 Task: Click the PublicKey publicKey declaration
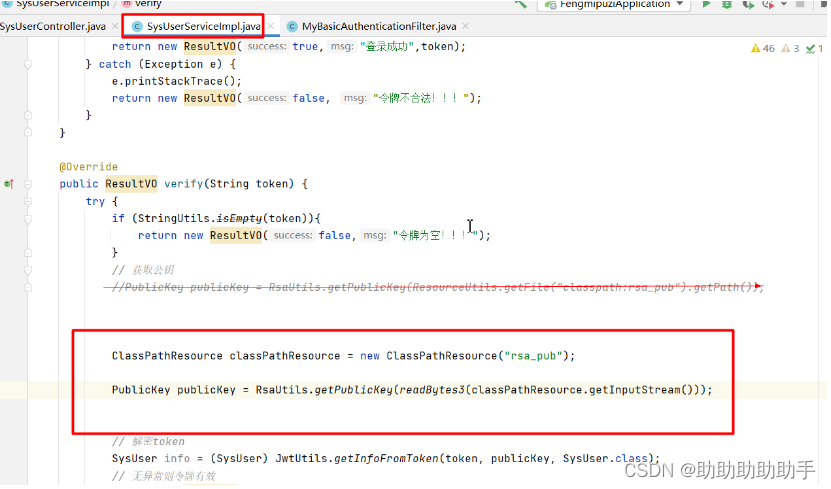point(173,390)
